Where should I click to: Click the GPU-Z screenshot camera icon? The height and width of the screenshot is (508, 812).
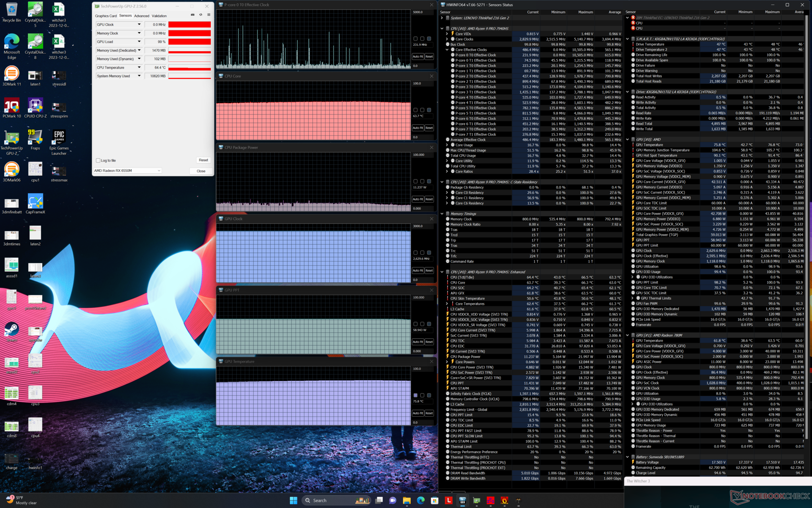(x=192, y=15)
